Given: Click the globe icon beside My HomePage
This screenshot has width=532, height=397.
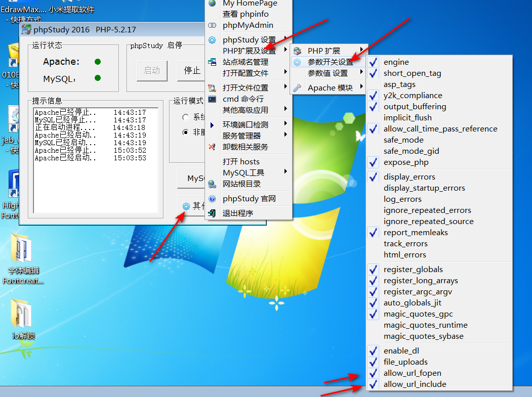Looking at the screenshot, I should coord(212,4).
